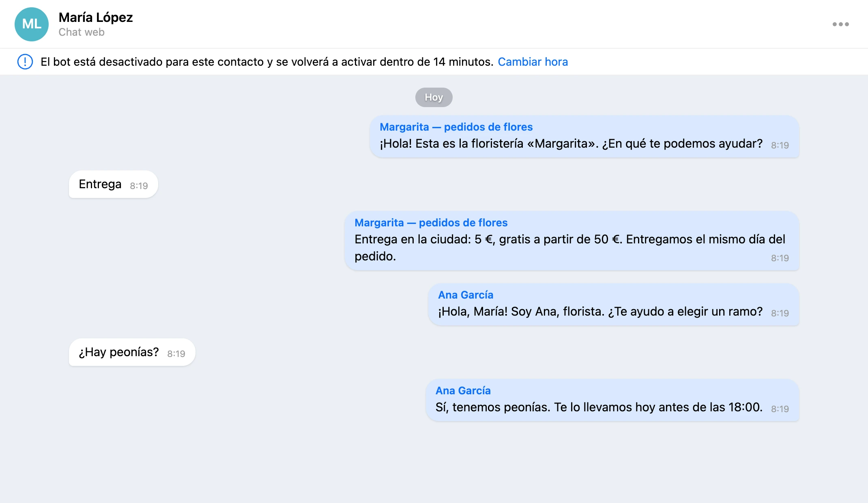Viewport: 868px width, 503px height.
Task: Select the Entrega en la ciudad message
Action: [x=572, y=241]
